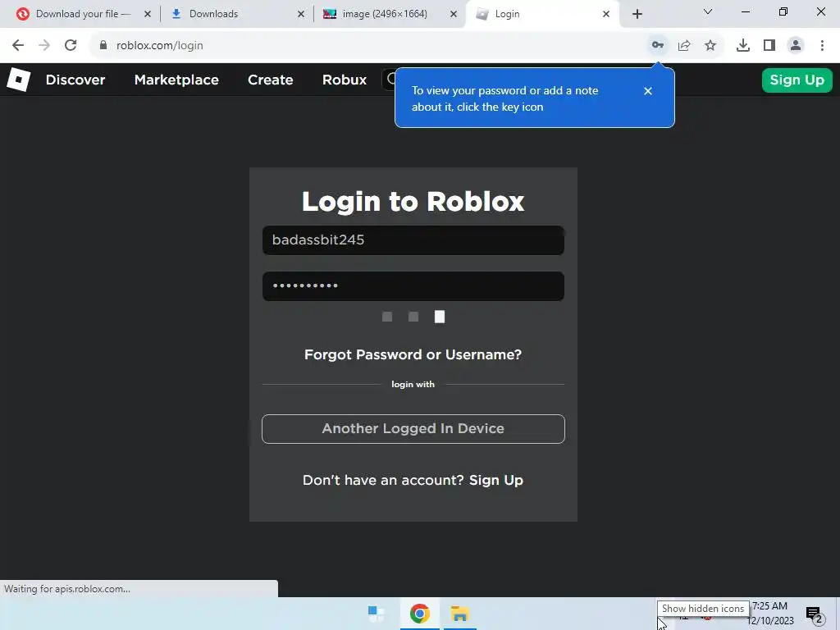Click the green Sign Up button
The width and height of the screenshot is (840, 630).
(x=797, y=80)
